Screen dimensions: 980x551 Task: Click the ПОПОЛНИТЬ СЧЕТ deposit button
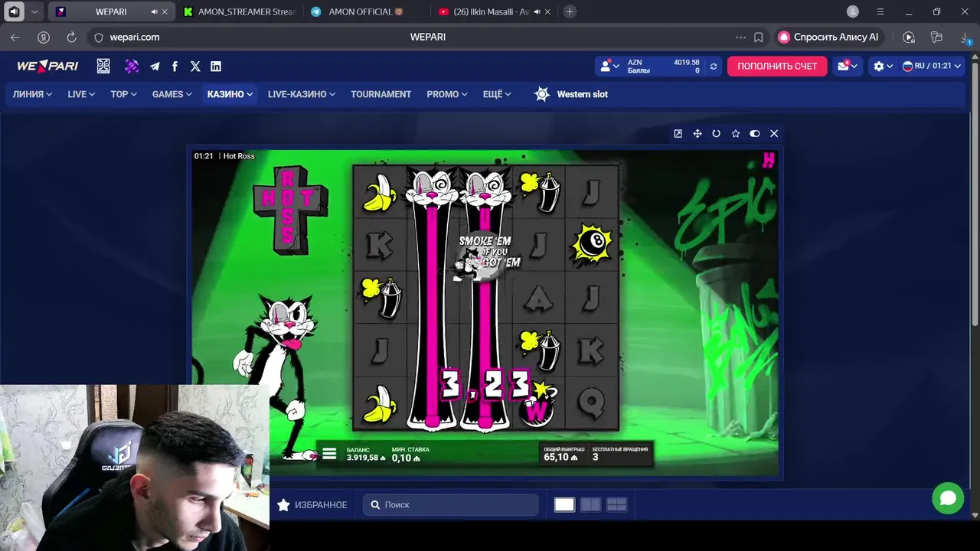tap(777, 67)
